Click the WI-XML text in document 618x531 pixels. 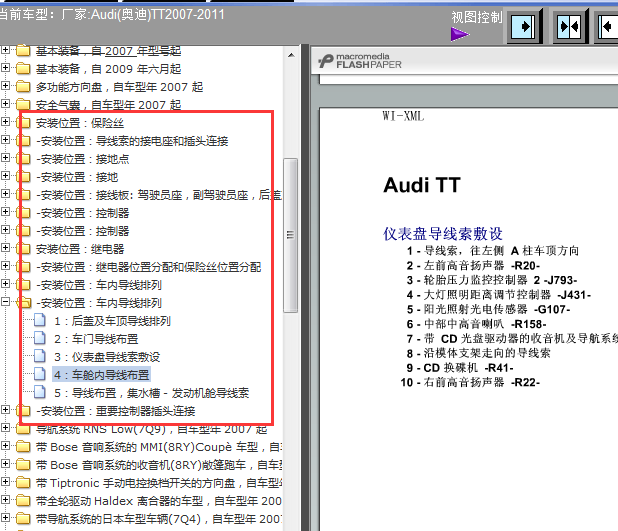[403, 116]
